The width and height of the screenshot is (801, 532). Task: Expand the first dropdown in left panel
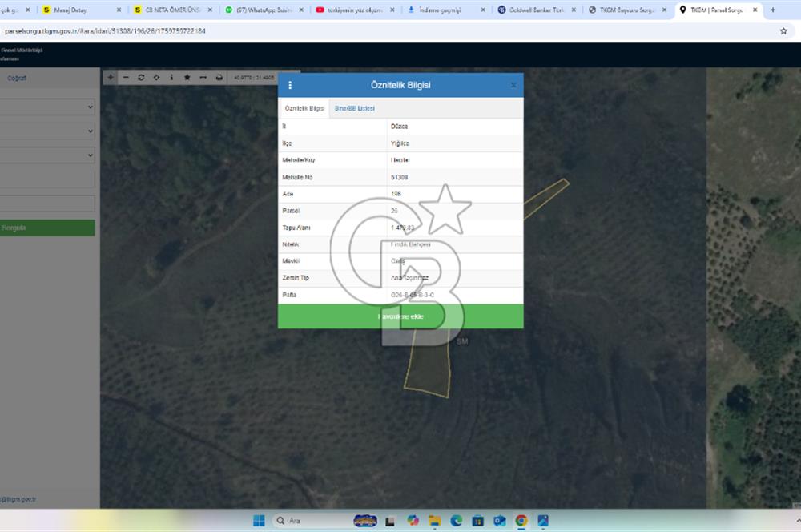47,107
